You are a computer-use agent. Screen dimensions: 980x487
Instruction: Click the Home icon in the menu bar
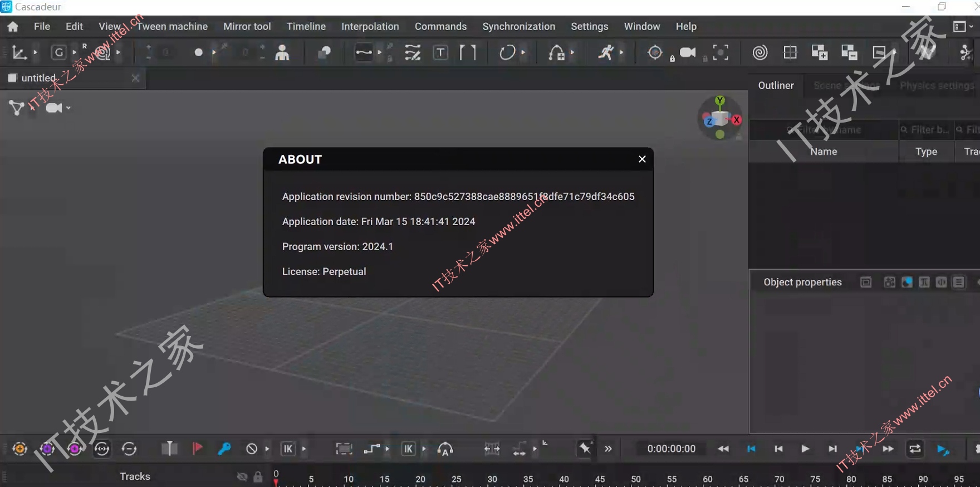[x=13, y=26]
